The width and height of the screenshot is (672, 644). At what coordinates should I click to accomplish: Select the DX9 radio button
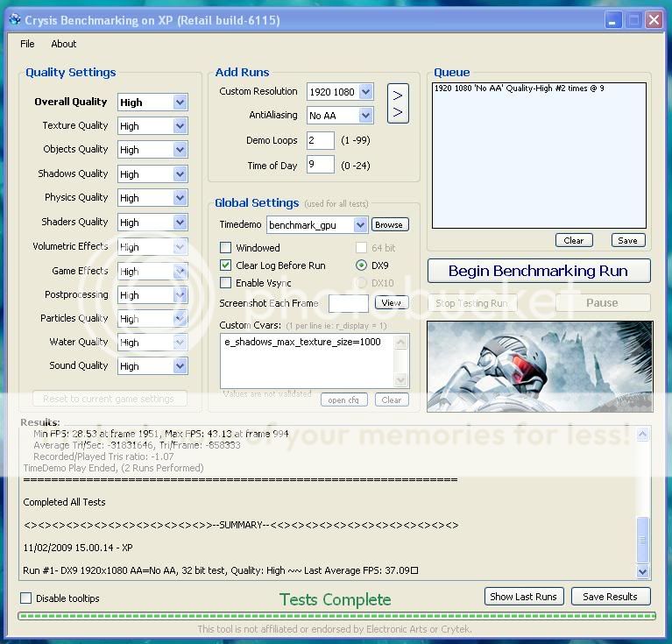coord(361,265)
